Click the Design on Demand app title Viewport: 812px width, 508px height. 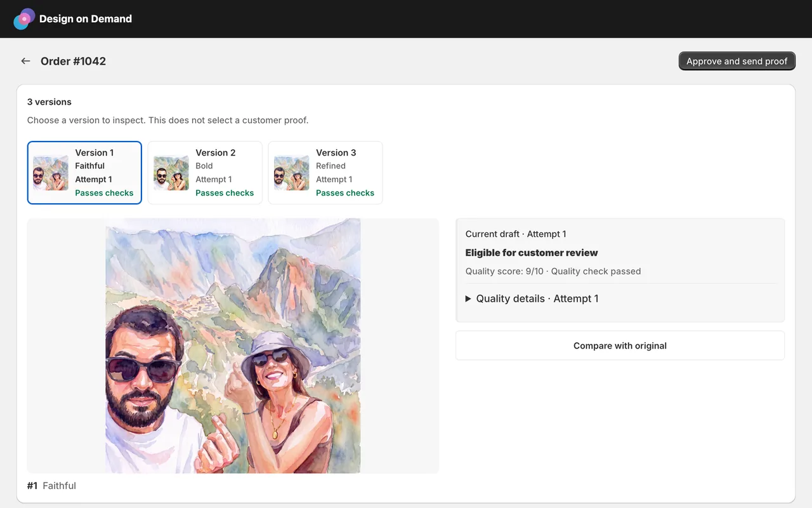[86, 19]
